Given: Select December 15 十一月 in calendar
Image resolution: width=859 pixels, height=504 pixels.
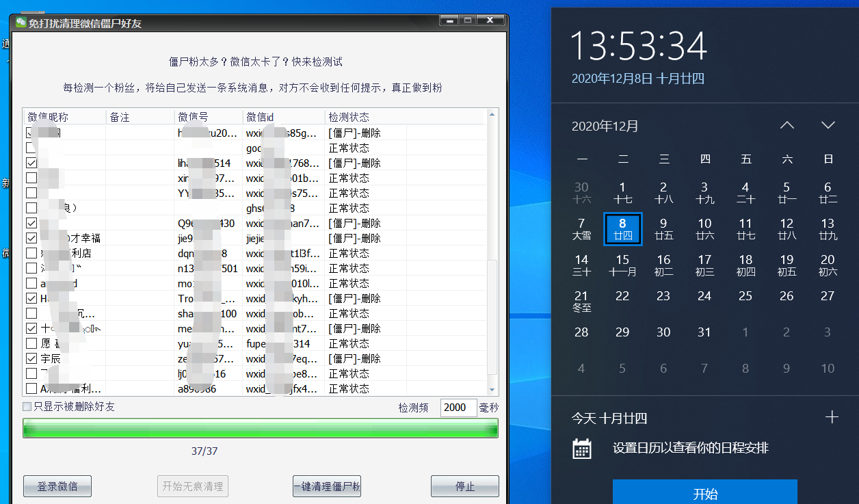Looking at the screenshot, I should [x=622, y=265].
